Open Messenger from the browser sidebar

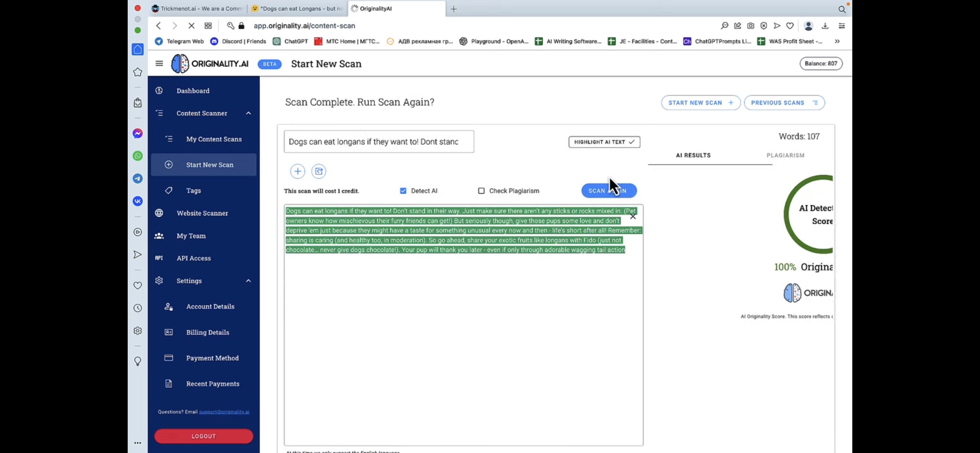point(138,133)
